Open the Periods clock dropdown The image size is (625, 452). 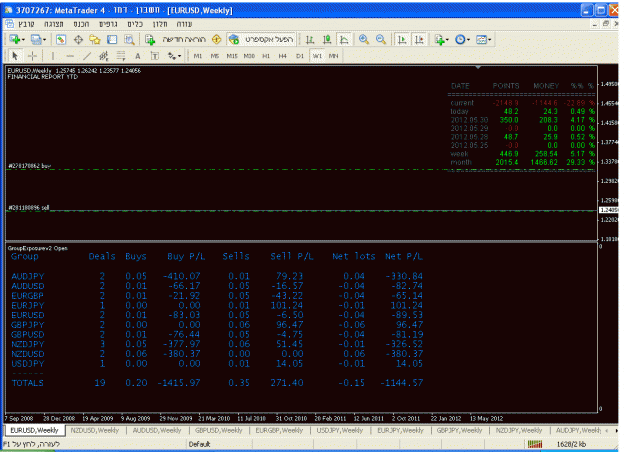point(463,39)
